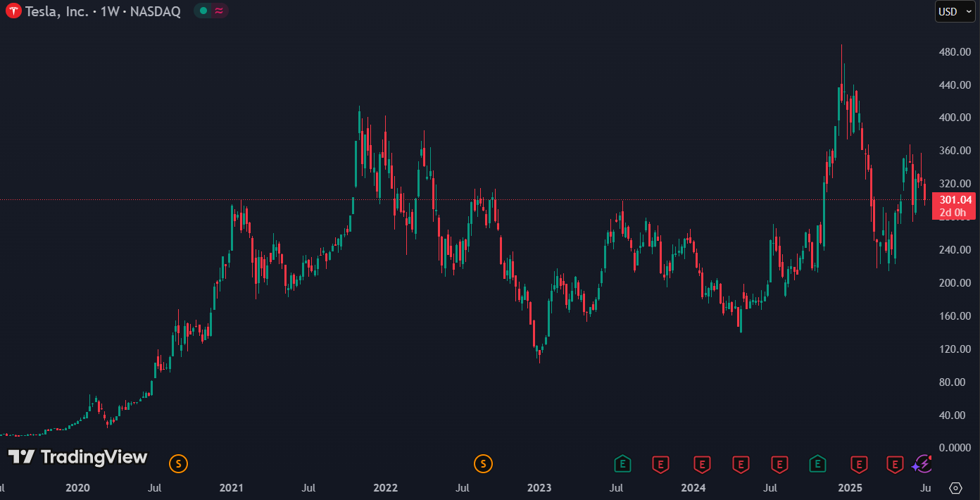Click the 240.00 price axis label

coord(955,250)
